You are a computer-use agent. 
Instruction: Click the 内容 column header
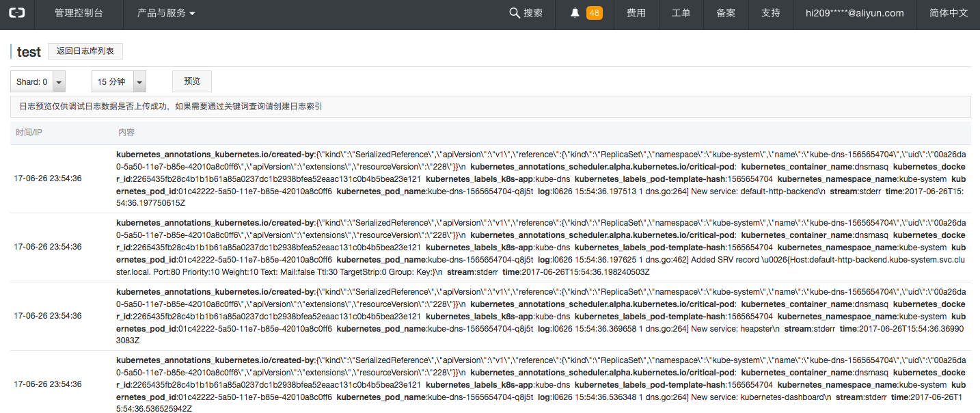(126, 133)
